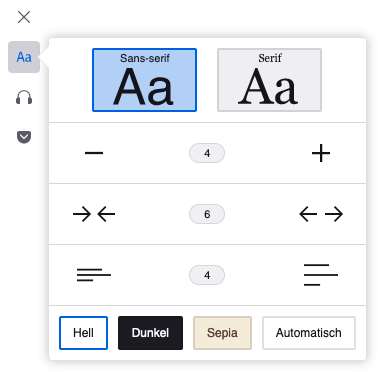Select the Sans-serif font option
Viewport: 378px width, 372px height.
click(144, 80)
